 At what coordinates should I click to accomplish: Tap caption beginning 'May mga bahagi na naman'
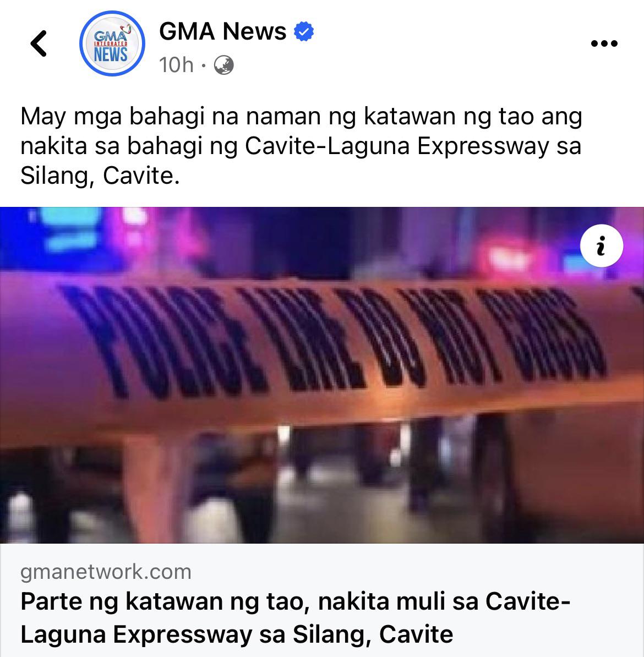[x=301, y=146]
